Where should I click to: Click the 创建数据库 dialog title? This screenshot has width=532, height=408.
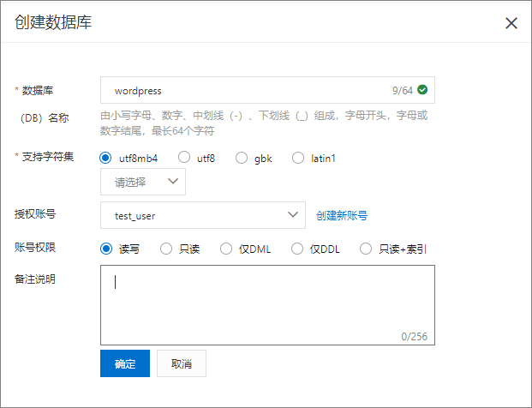[53, 22]
